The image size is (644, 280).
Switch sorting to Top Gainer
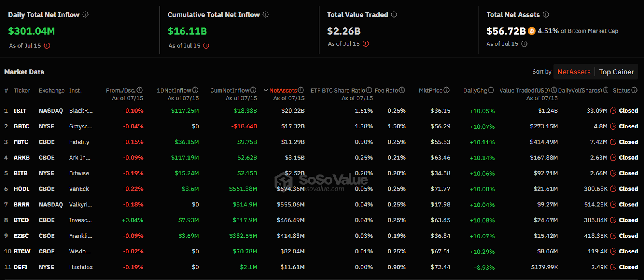[x=616, y=72]
